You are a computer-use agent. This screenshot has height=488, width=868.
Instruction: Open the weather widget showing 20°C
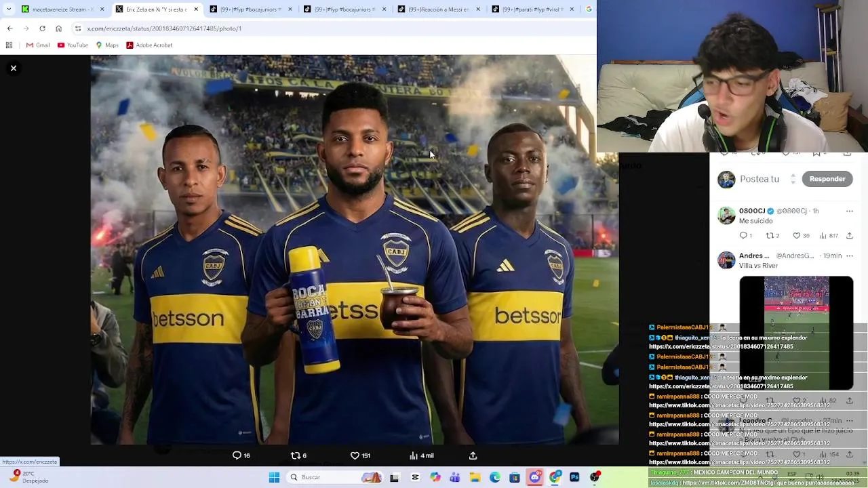point(31,477)
